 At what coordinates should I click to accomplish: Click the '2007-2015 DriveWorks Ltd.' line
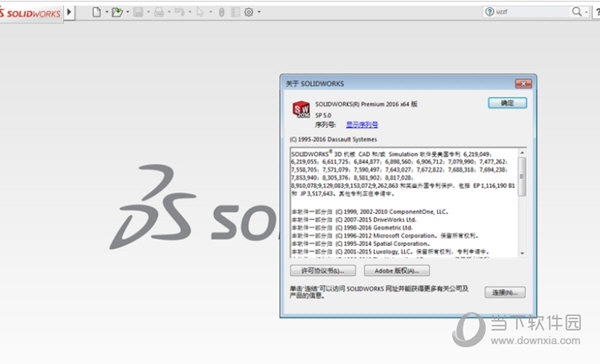[354, 220]
